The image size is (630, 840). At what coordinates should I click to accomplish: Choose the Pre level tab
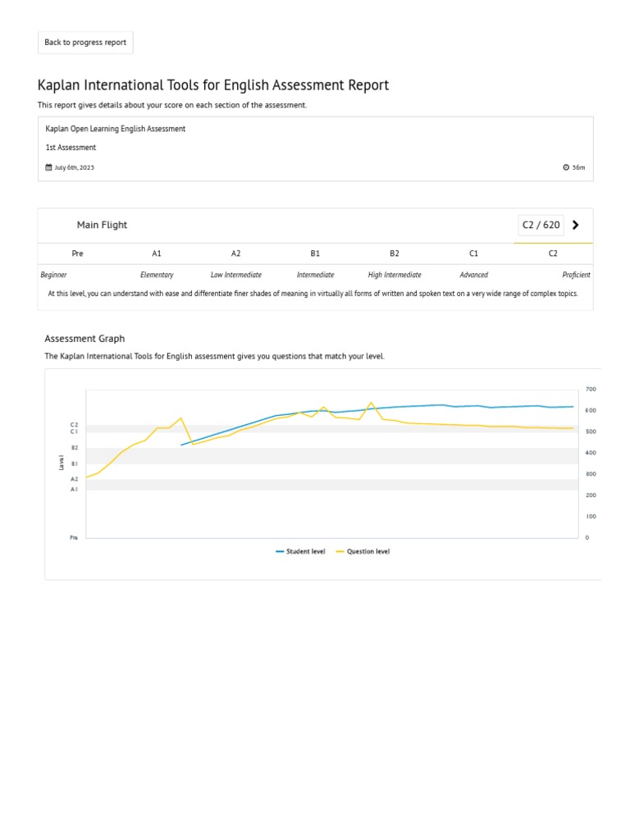[x=78, y=253]
